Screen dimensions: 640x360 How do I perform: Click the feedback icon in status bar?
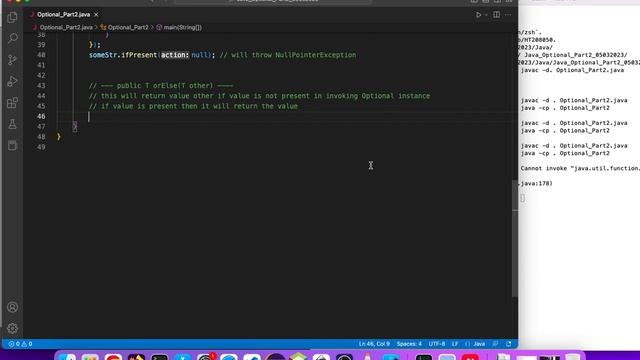point(495,344)
